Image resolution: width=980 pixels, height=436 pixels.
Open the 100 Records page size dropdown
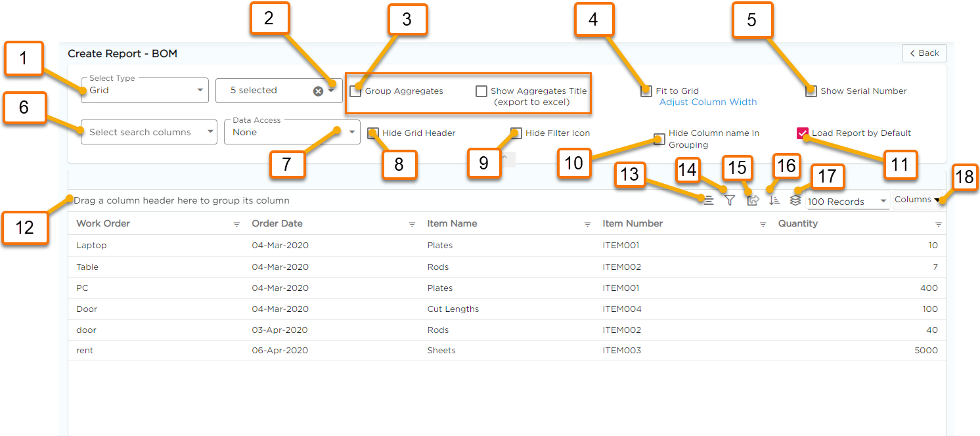click(x=847, y=202)
